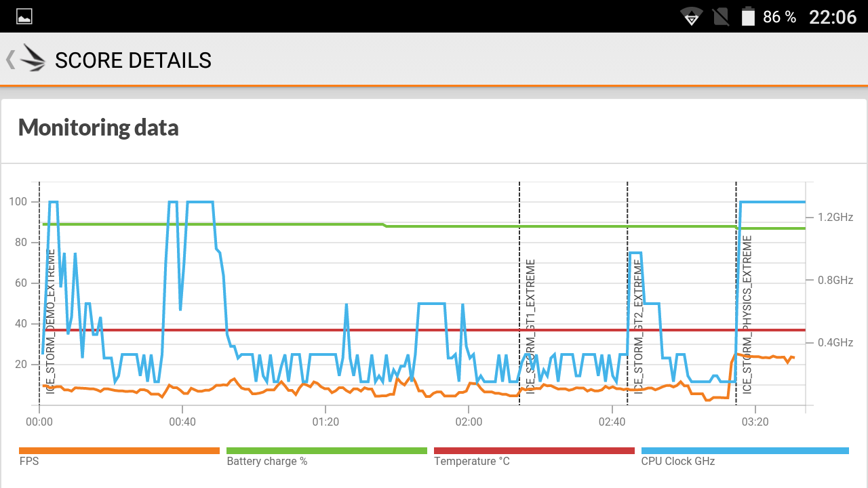Toggle the red Temperature legend swatch
The image size is (868, 488).
pyautogui.click(x=534, y=451)
